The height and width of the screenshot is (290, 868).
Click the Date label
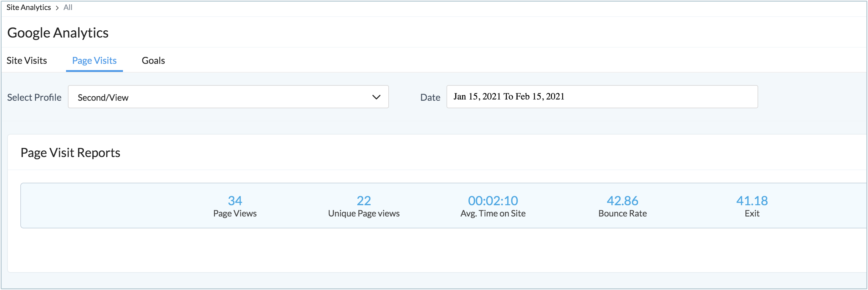(430, 97)
